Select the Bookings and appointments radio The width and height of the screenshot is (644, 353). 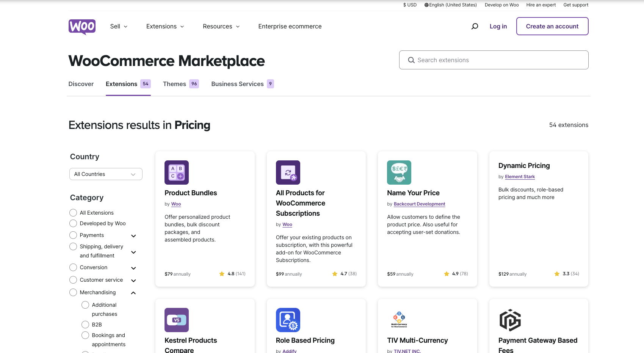click(85, 335)
